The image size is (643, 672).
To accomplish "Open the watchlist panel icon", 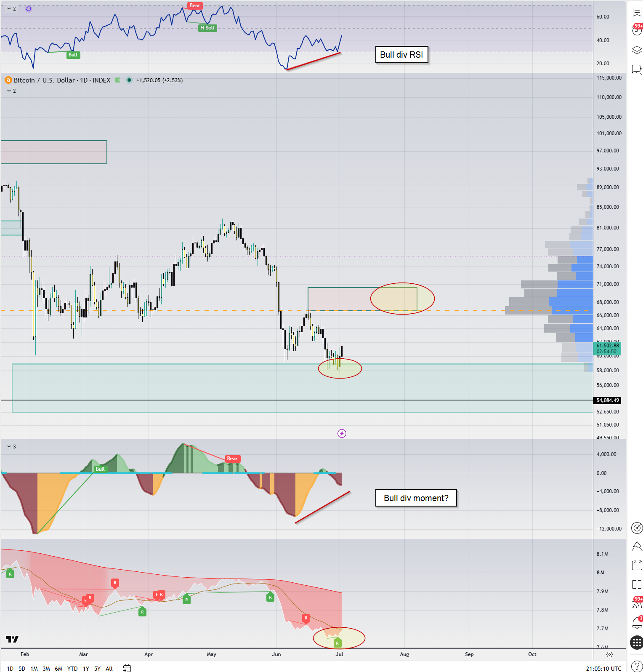I will pyautogui.click(x=637, y=11).
